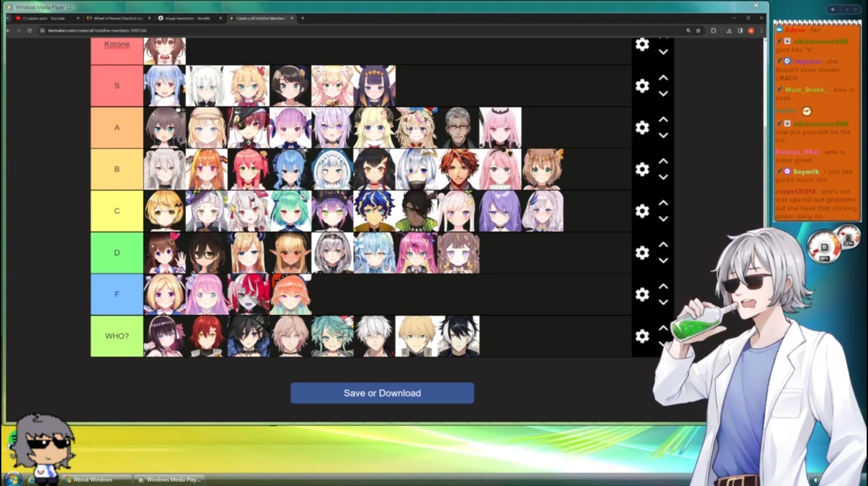Image resolution: width=868 pixels, height=486 pixels.
Task: Move S tier row down
Action: click(663, 94)
